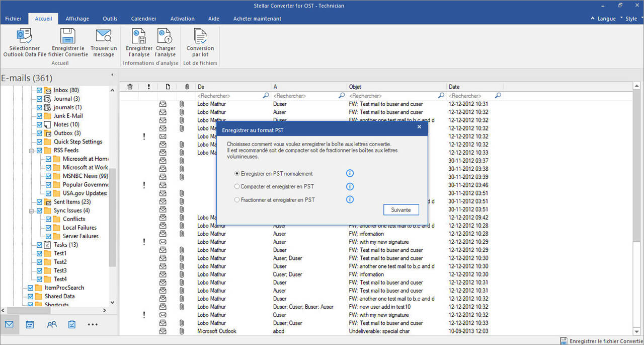Click Sélectionner Outlook Data File icon
Viewport: 644px width, 345px height.
(24, 36)
